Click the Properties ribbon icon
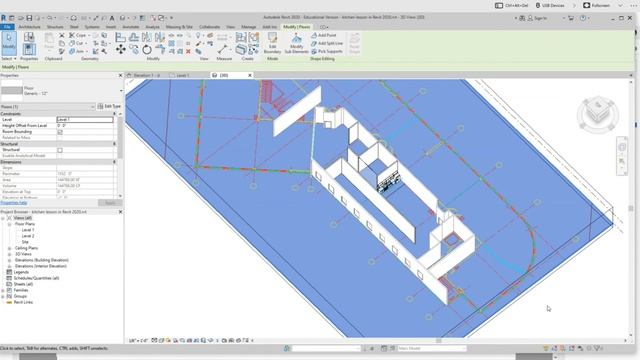This screenshot has width=640, height=360. pos(29,49)
